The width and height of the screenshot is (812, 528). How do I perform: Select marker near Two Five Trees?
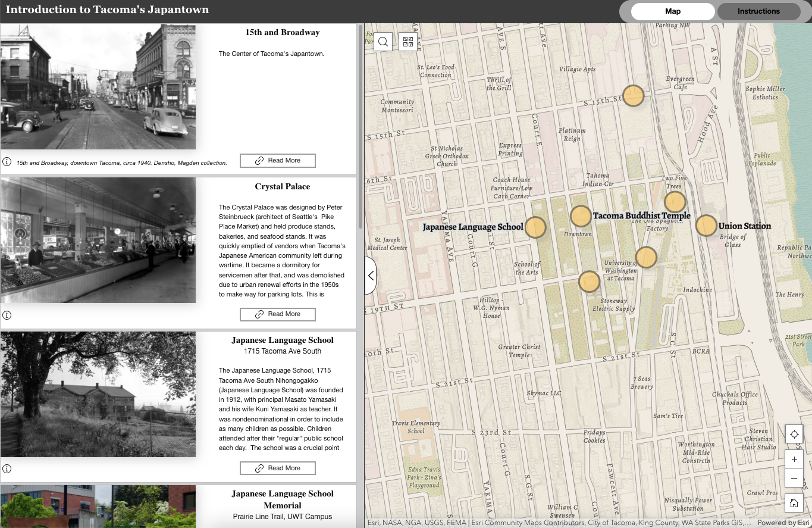point(675,202)
